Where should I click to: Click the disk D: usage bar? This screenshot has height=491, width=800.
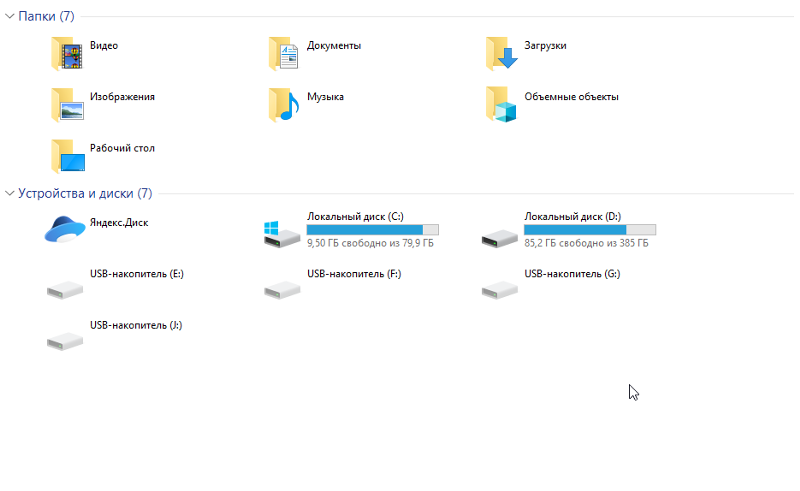tap(590, 230)
